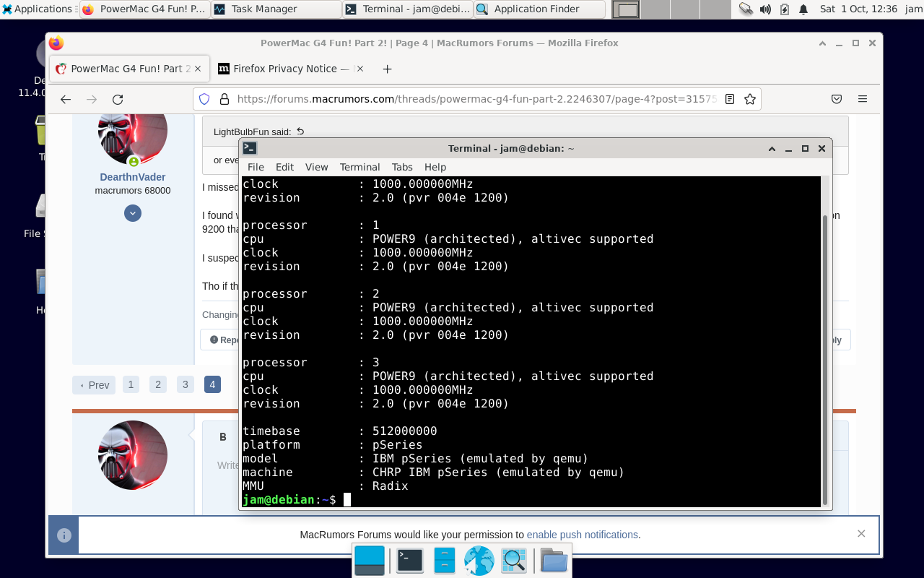Select current thread page 4
This screenshot has height=578, width=924.
[x=212, y=384]
